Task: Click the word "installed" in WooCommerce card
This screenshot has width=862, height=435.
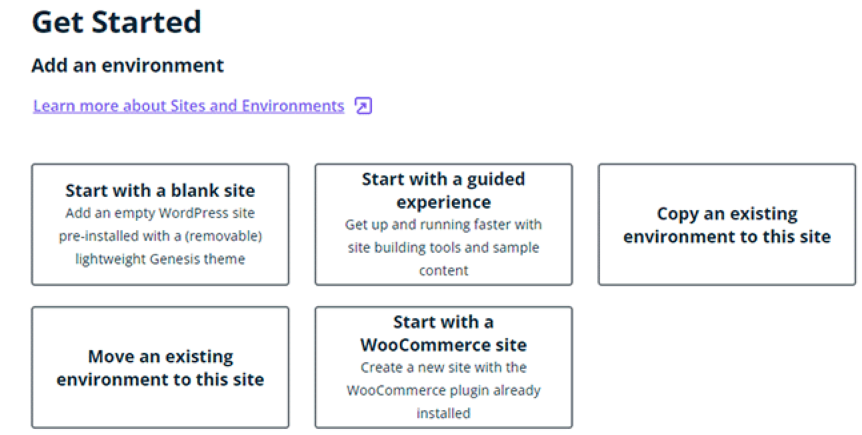Action: pyautogui.click(x=443, y=413)
